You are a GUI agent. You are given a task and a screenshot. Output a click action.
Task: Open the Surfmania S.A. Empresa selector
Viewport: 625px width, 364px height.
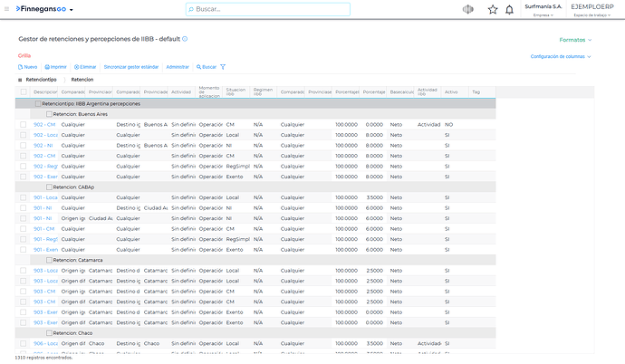[x=543, y=10]
